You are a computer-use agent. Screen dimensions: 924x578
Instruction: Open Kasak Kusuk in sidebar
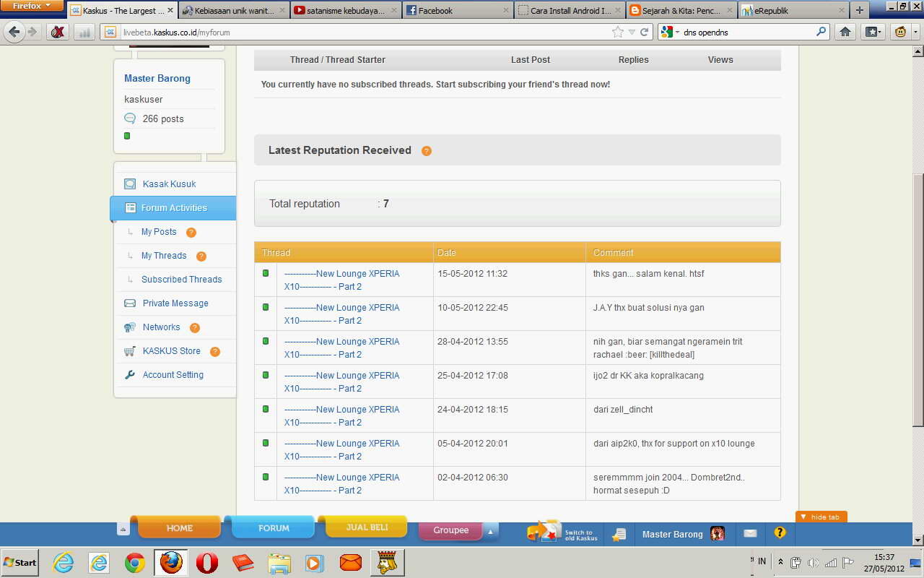pyautogui.click(x=169, y=184)
